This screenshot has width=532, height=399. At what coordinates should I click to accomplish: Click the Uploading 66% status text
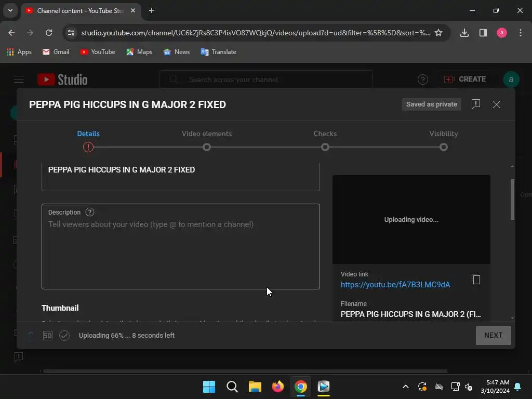pos(127,336)
